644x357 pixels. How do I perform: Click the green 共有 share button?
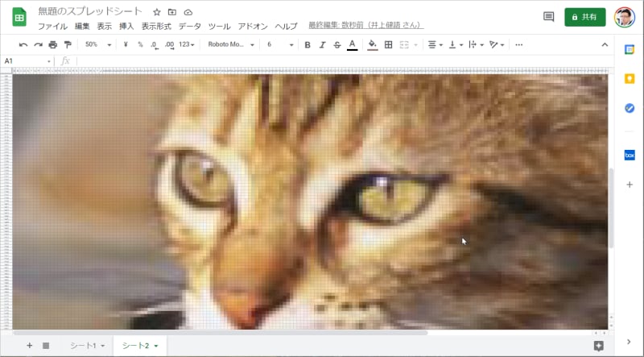pos(585,17)
